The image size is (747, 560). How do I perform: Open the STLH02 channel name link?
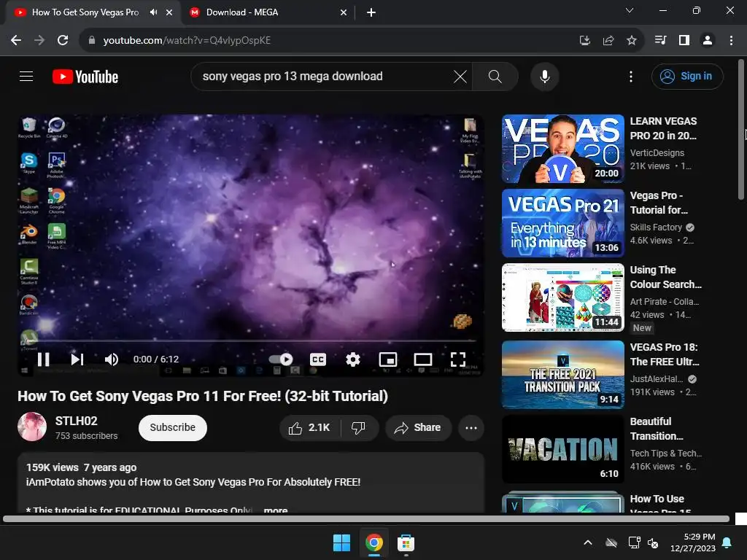pyautogui.click(x=76, y=421)
